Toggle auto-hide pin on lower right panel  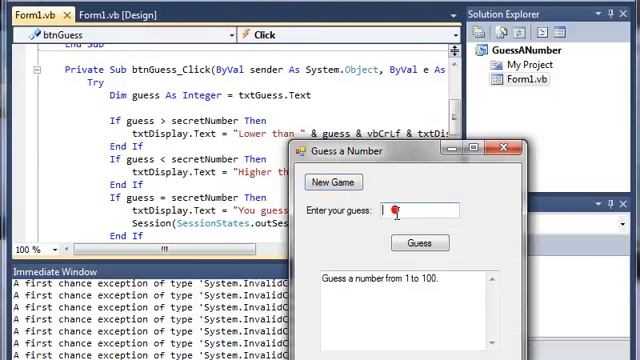click(x=611, y=203)
